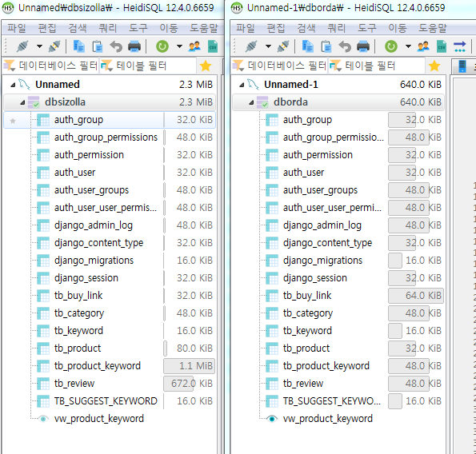Viewport: 476px width, 454px height.
Task: Select auth_user table in dborda
Action: pos(303,173)
